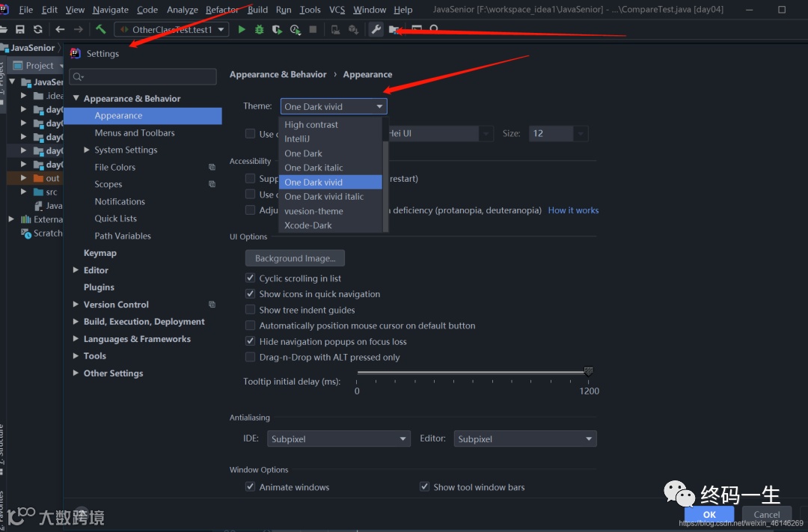Open the VCS menu
Viewport: 808px width, 532px height.
[337, 10]
